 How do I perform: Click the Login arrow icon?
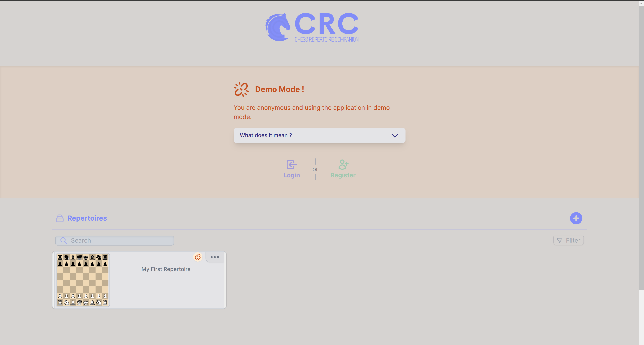(291, 165)
